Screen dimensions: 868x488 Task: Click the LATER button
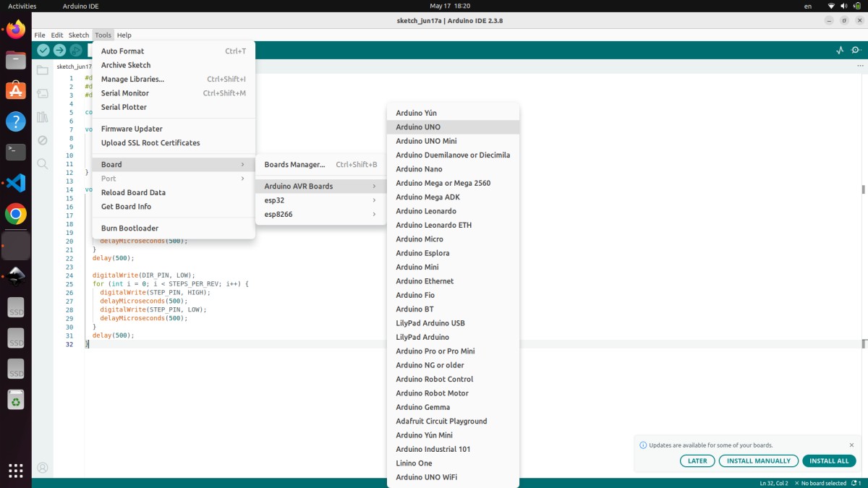click(697, 461)
